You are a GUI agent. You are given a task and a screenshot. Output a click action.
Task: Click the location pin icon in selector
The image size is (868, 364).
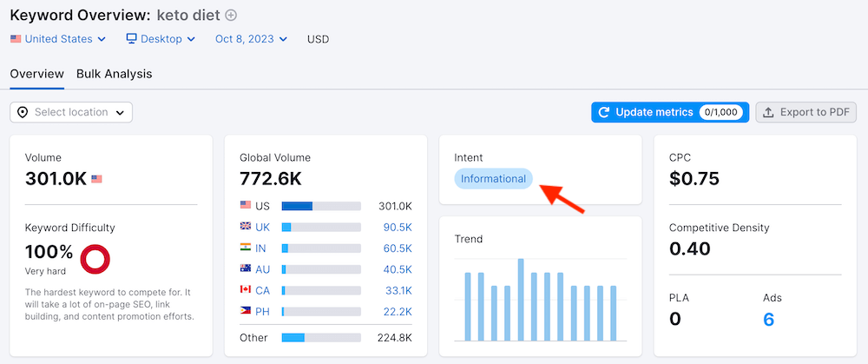pyautogui.click(x=23, y=112)
